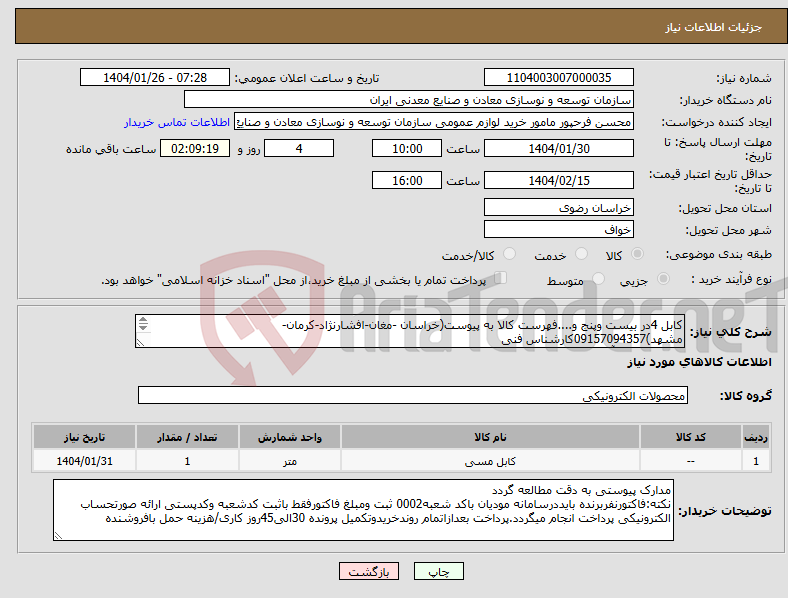788x598 pixels.
Task: Click the remaining days field showing 4
Action: (299, 149)
